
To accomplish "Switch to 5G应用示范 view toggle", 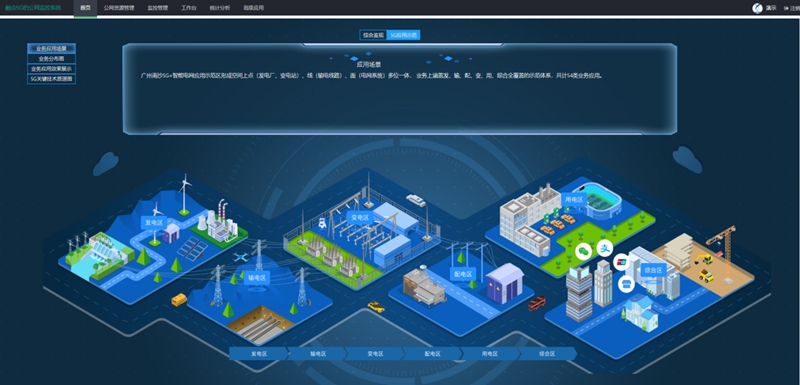I will (404, 35).
